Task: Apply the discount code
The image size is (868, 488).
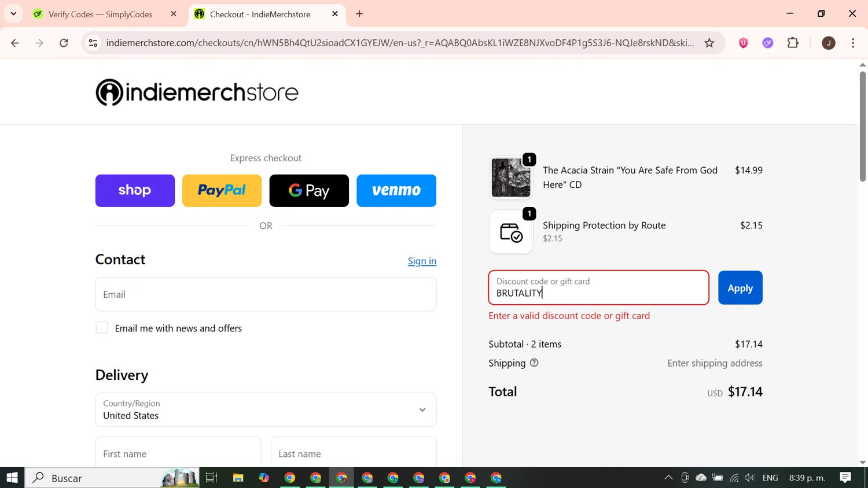Action: [740, 288]
